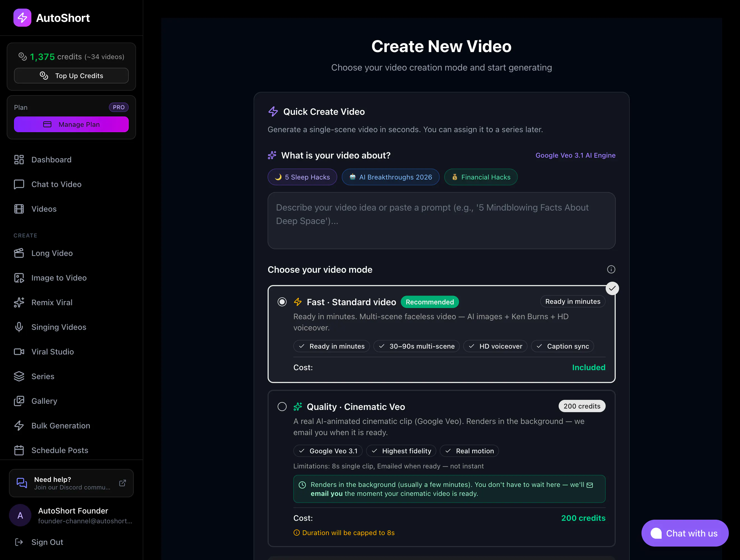Click the yellow bolt icon on Fast mode
740x560 pixels.
(298, 302)
